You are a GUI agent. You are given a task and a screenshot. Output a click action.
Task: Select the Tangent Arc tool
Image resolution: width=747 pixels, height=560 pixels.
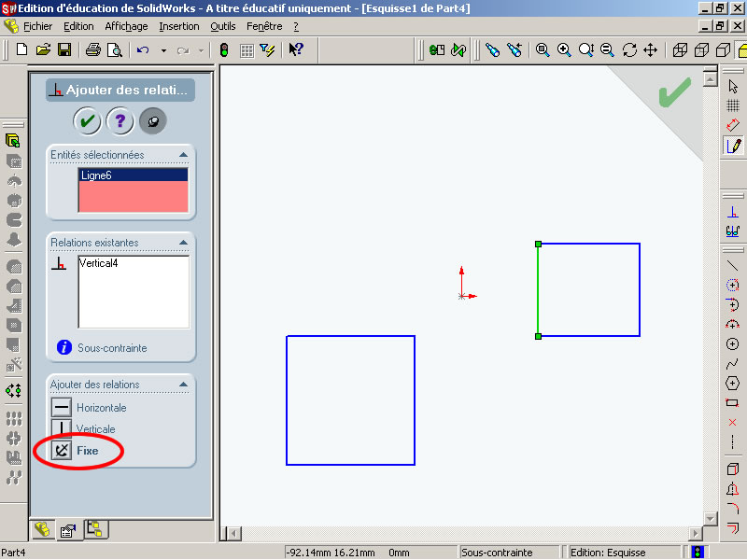click(733, 305)
